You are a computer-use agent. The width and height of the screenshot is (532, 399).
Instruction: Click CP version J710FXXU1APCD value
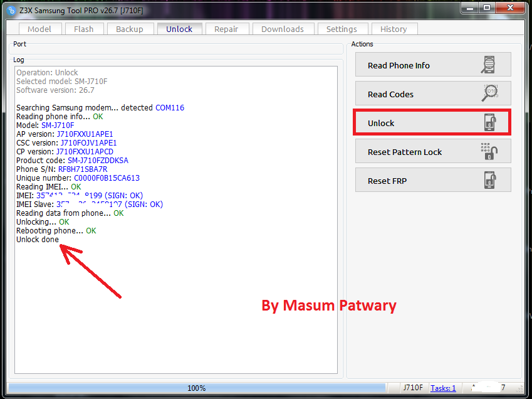point(85,152)
